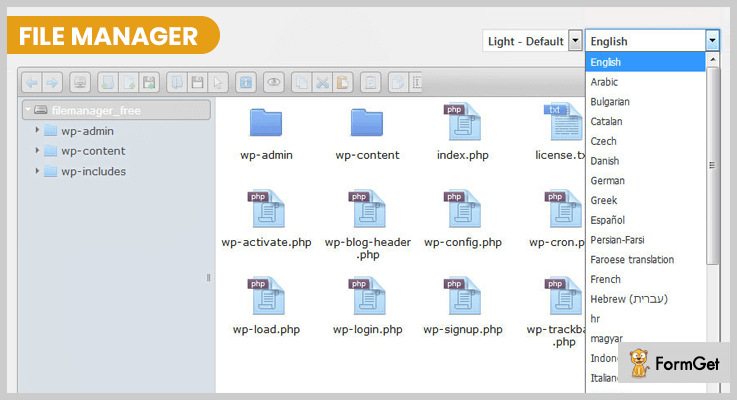Click the New file toolbar icon
This screenshot has height=400, width=737.
[x=128, y=83]
